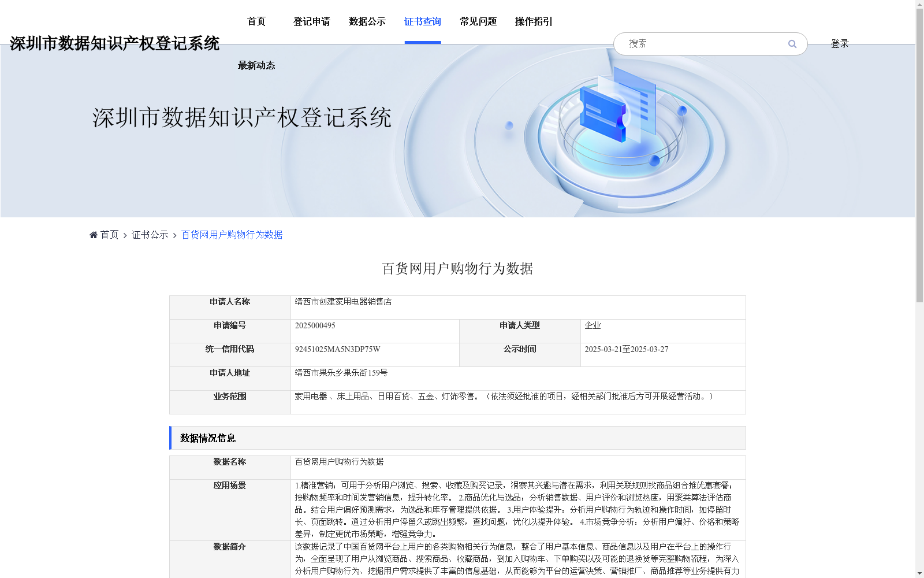Click the 登录 login link
Screen dimensions: 924x578
(x=840, y=43)
